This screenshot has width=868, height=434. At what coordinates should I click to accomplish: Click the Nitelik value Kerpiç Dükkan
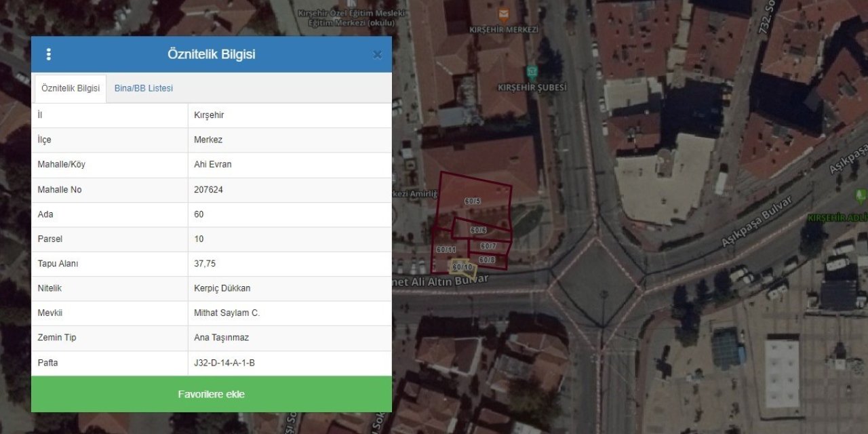[x=222, y=288]
